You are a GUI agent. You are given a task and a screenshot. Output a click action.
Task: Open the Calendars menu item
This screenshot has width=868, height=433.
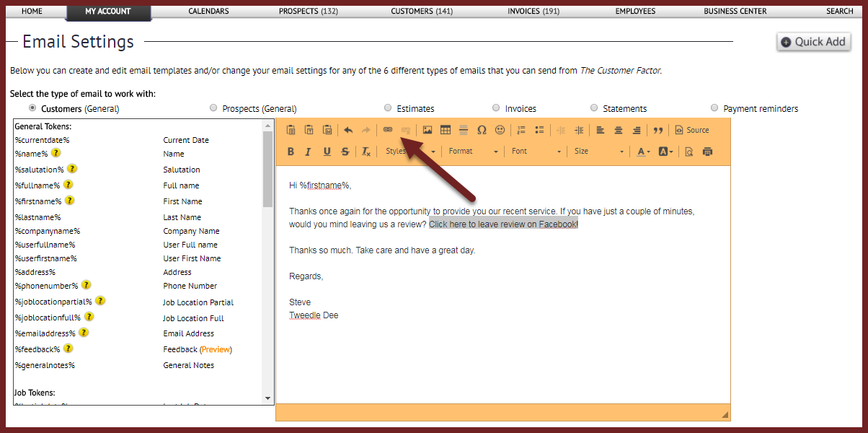point(208,12)
